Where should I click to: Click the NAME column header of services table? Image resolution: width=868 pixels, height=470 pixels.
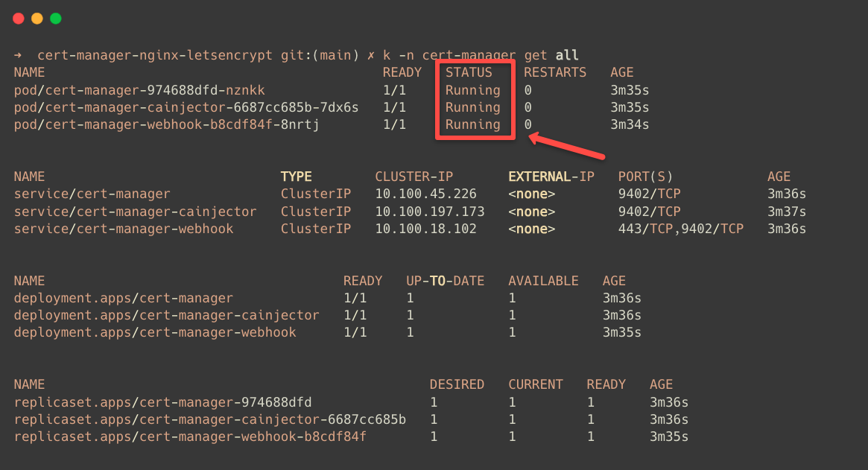click(x=29, y=176)
